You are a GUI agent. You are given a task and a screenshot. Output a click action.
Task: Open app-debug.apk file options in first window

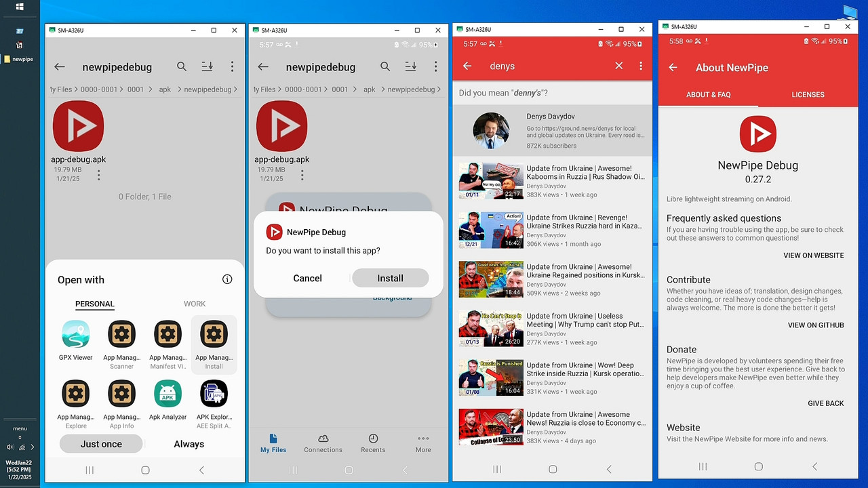(99, 175)
